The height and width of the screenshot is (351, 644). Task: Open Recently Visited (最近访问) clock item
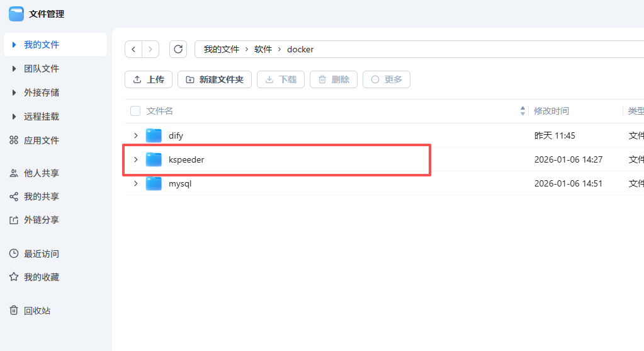(x=41, y=254)
